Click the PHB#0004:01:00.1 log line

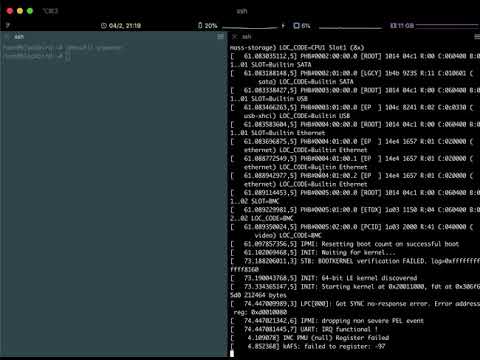tap(352, 158)
